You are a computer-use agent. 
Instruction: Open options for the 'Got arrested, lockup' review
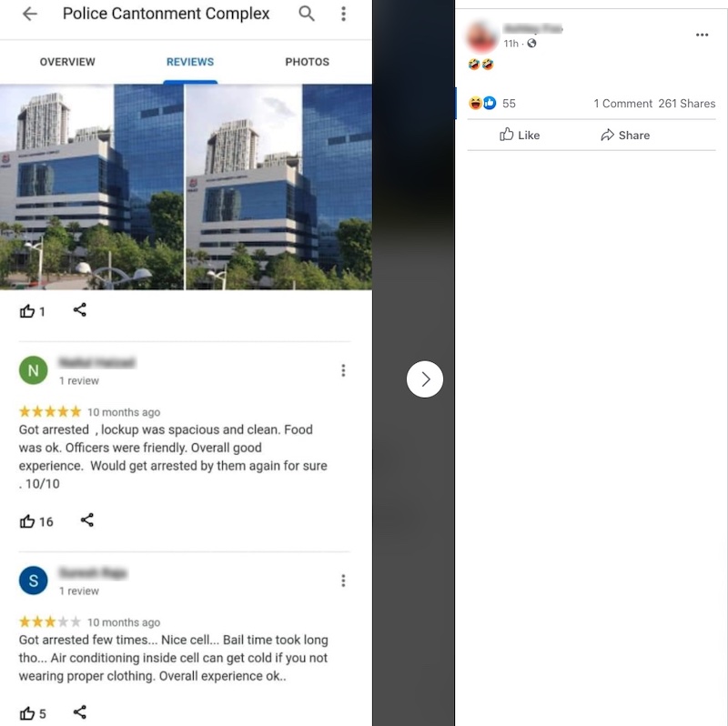[344, 370]
